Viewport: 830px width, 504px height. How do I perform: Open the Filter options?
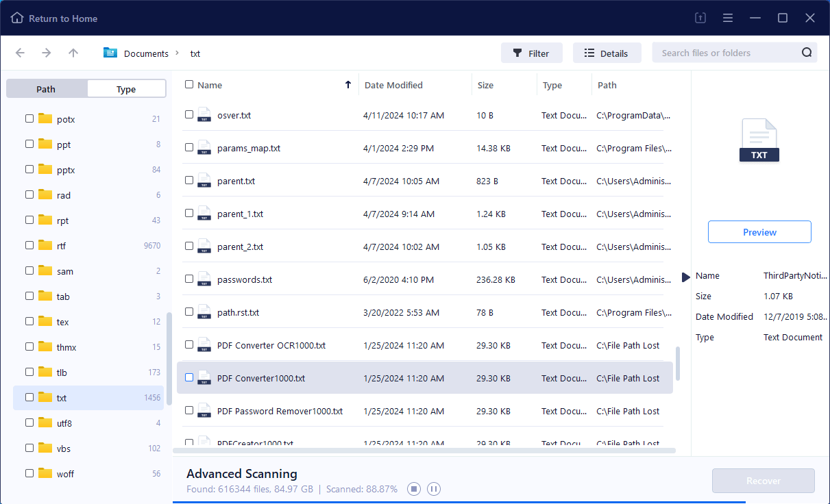pyautogui.click(x=531, y=53)
